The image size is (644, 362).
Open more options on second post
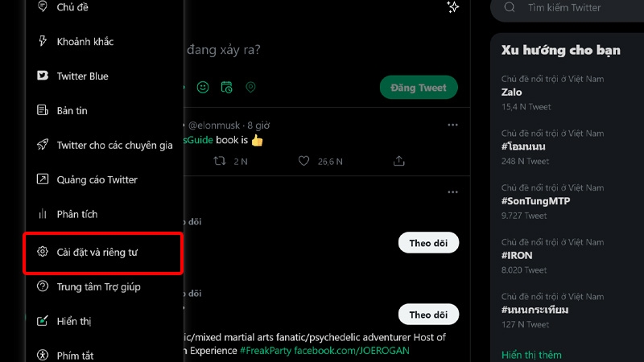453,191
